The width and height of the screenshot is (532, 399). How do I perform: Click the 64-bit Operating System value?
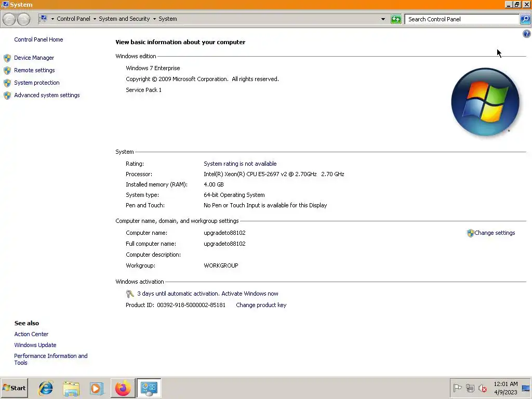[x=234, y=195]
